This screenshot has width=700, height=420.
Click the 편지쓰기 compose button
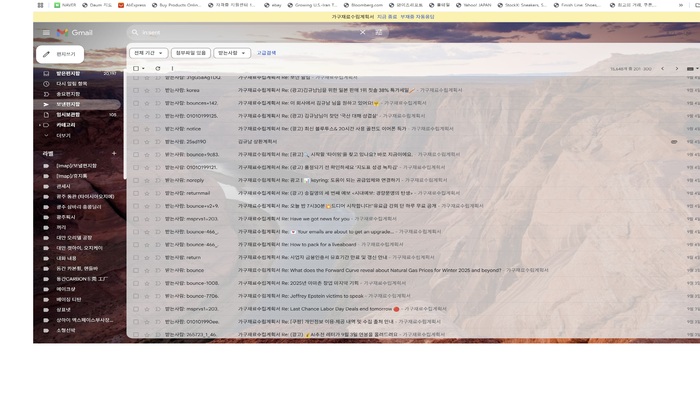tap(59, 54)
